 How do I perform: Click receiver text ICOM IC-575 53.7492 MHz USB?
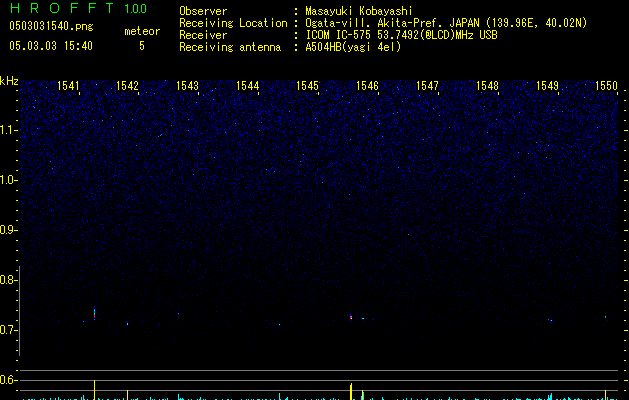tap(402, 35)
